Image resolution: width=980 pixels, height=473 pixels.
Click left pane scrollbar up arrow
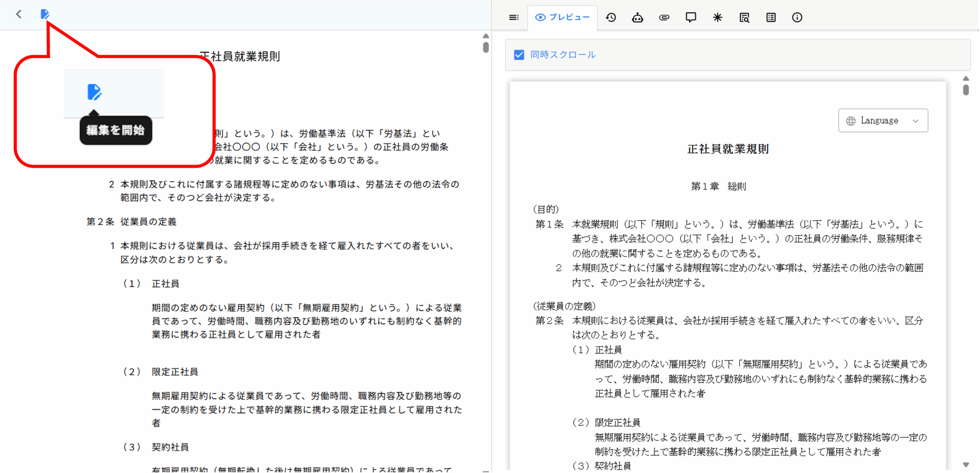(485, 36)
